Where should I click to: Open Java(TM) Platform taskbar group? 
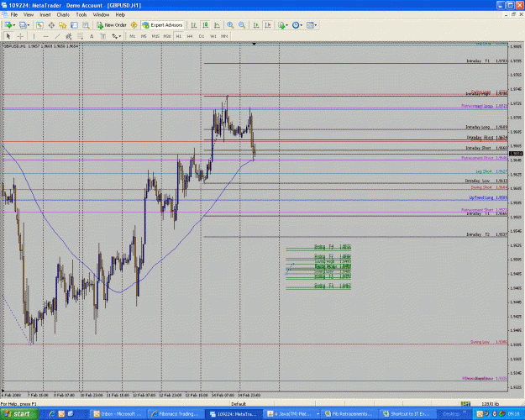pyautogui.click(x=291, y=414)
